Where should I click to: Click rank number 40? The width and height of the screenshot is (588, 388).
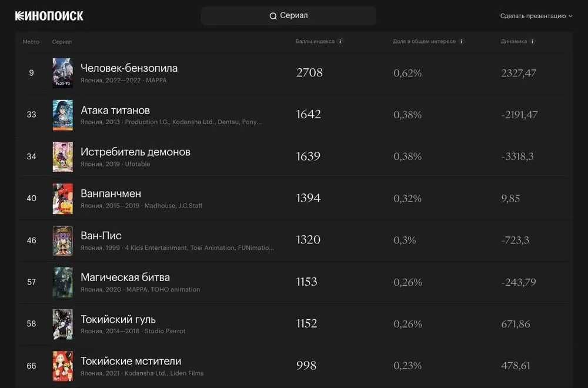coord(32,198)
